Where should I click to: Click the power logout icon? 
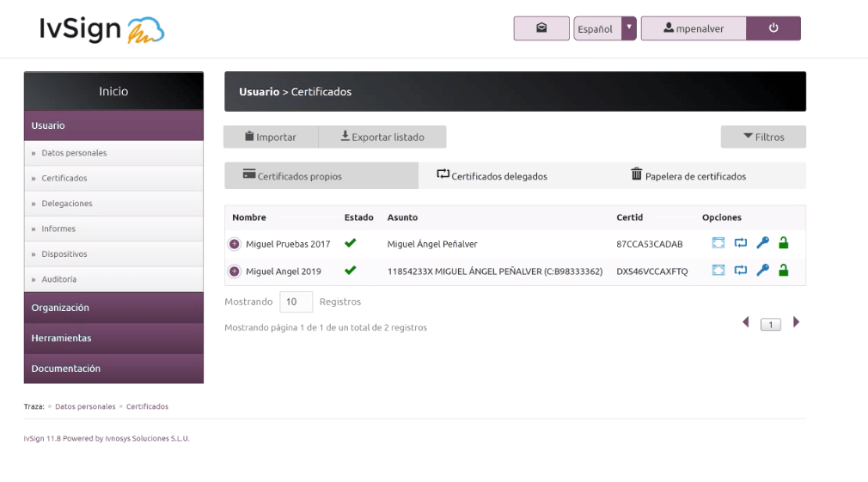point(773,28)
